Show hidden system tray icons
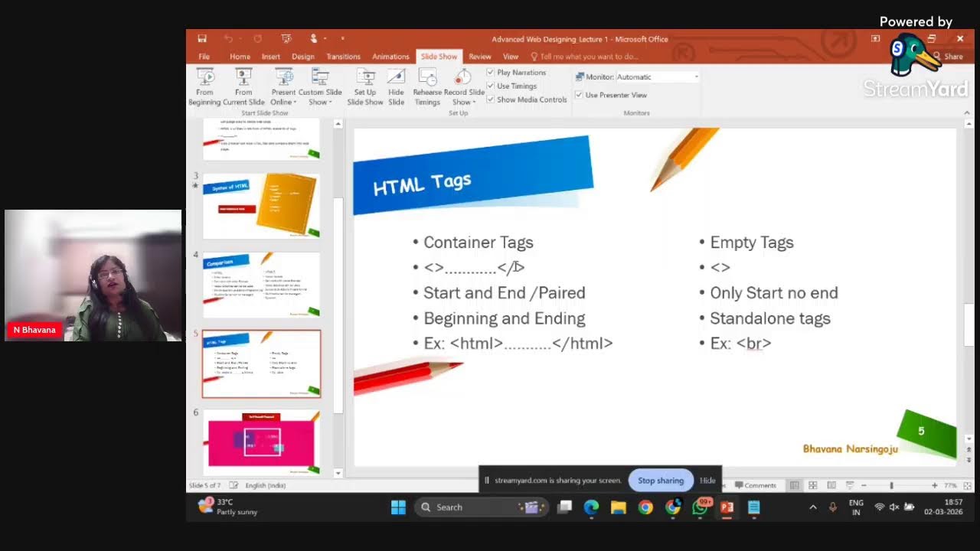Image resolution: width=980 pixels, height=551 pixels. click(813, 507)
